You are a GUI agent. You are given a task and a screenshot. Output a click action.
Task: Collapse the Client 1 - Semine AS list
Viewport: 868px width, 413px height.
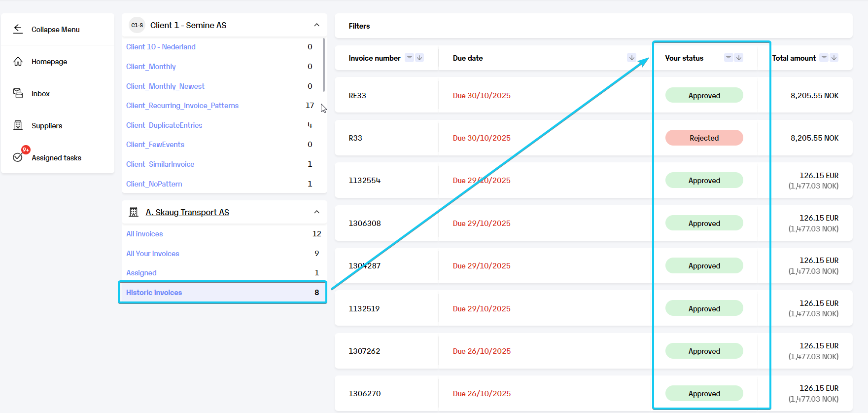(316, 25)
